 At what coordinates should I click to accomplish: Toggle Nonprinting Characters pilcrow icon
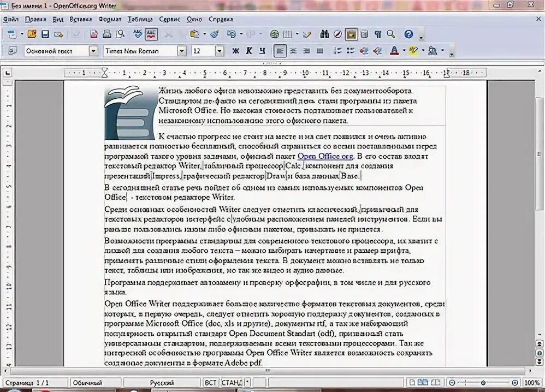pos(378,34)
